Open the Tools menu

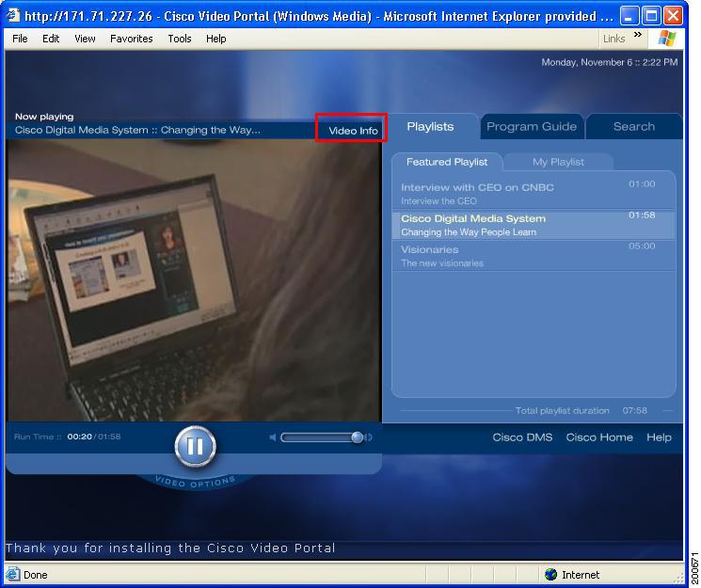[180, 39]
